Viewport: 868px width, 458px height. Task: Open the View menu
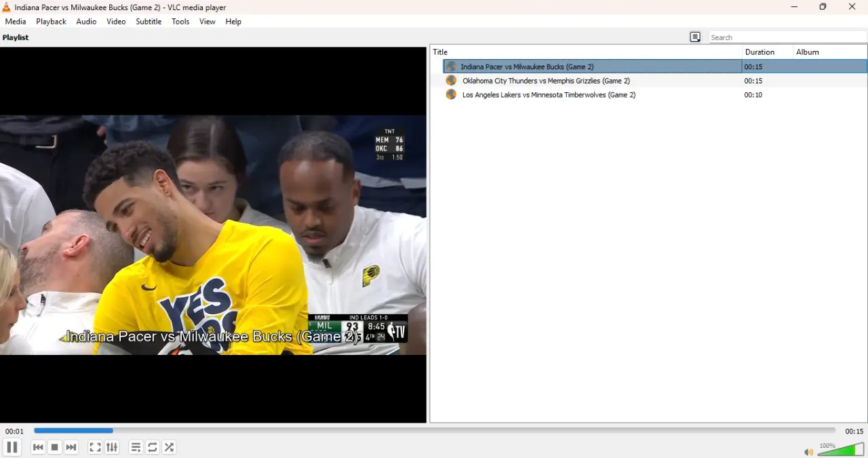208,22
